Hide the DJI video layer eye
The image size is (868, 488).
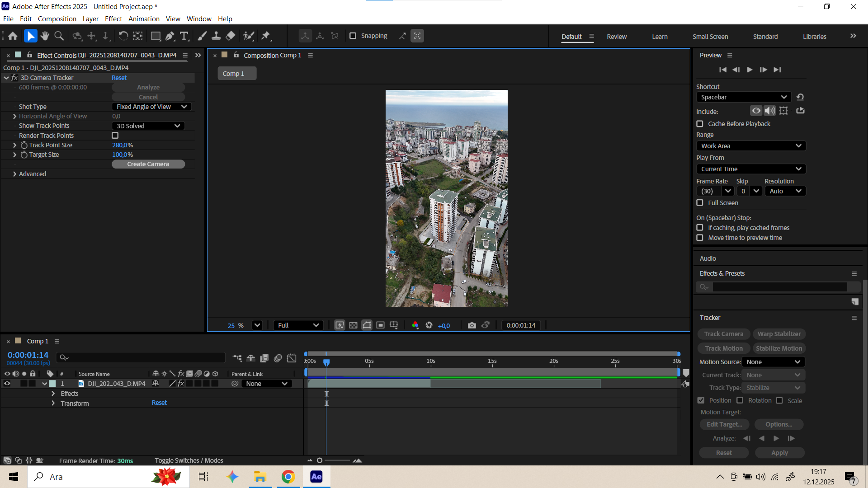7,384
